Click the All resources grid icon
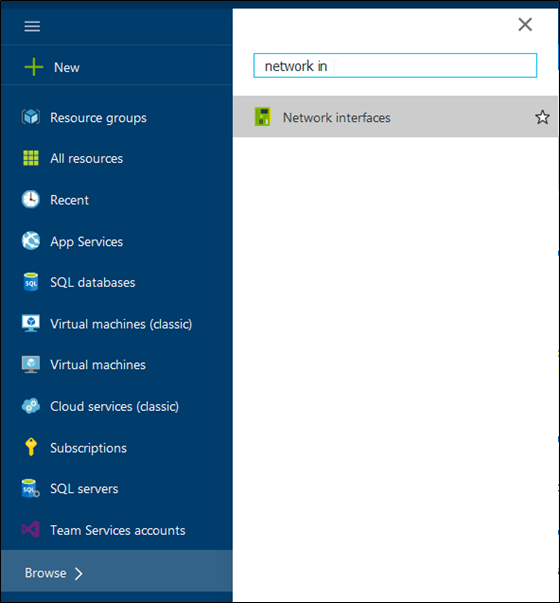The image size is (560, 603). click(31, 158)
